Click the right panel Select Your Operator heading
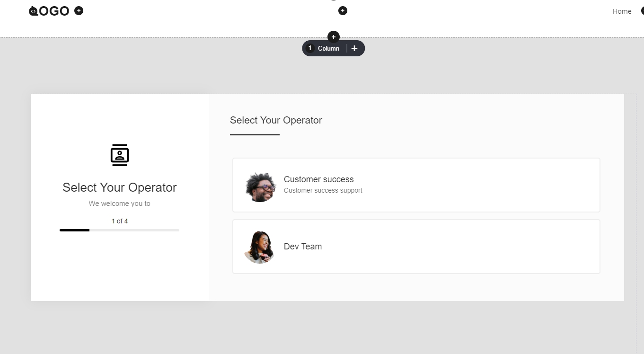Image resolution: width=644 pixels, height=354 pixels. (276, 120)
